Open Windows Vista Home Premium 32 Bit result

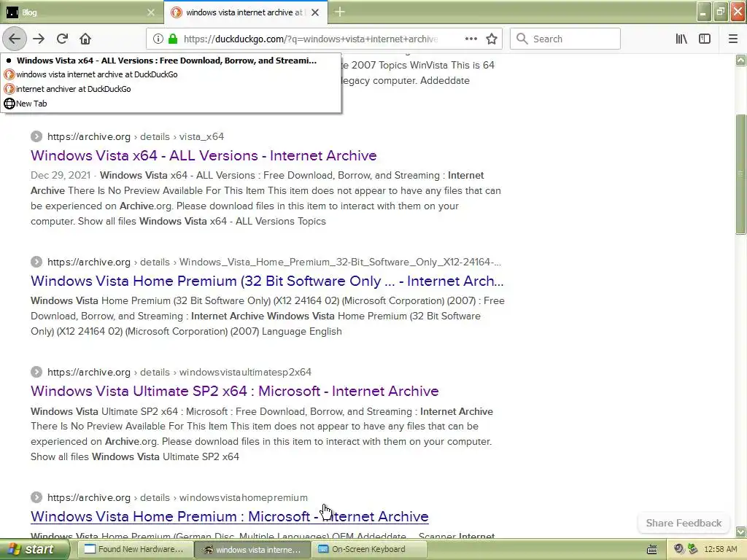pyautogui.click(x=267, y=281)
